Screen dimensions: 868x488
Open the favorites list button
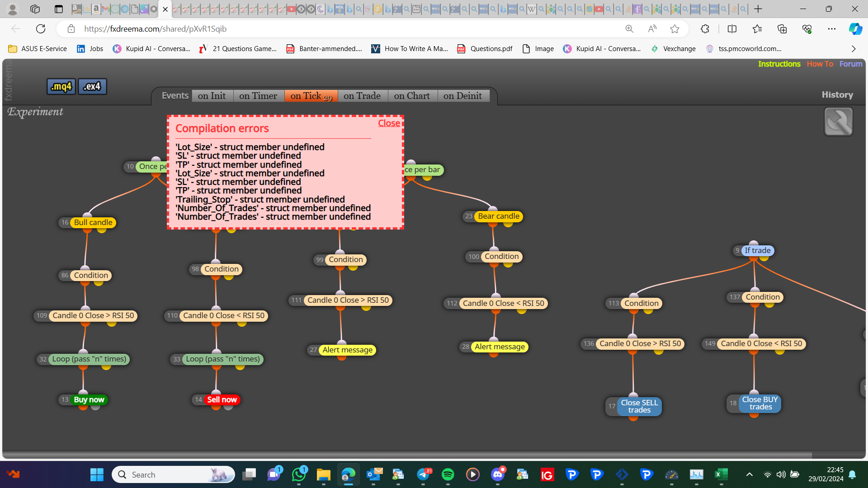pos(757,29)
